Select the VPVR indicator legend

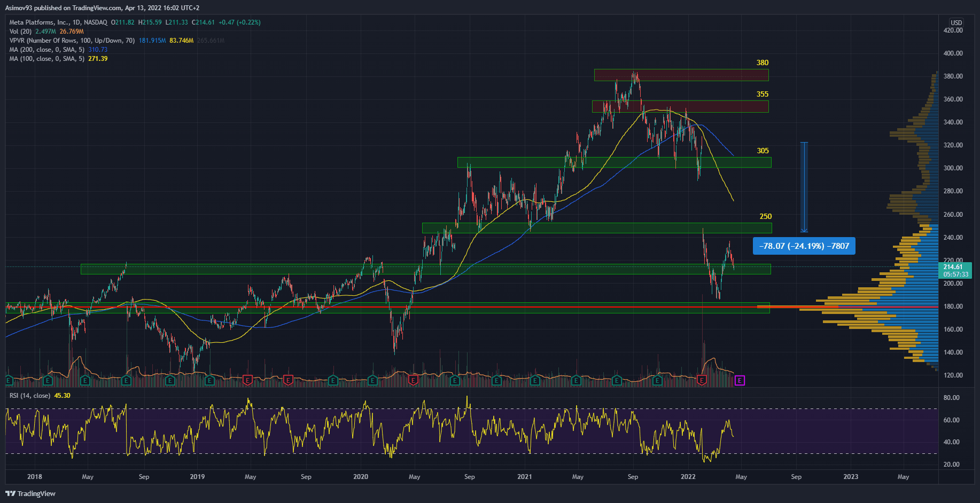(x=72, y=41)
